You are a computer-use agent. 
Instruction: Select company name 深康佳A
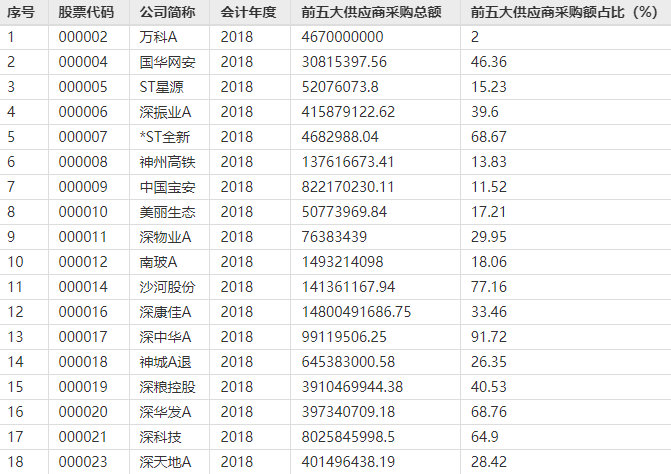pos(165,312)
